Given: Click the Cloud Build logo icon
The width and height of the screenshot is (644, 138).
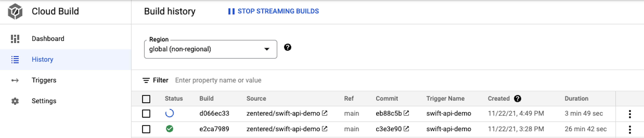Looking at the screenshot, I should [x=15, y=11].
